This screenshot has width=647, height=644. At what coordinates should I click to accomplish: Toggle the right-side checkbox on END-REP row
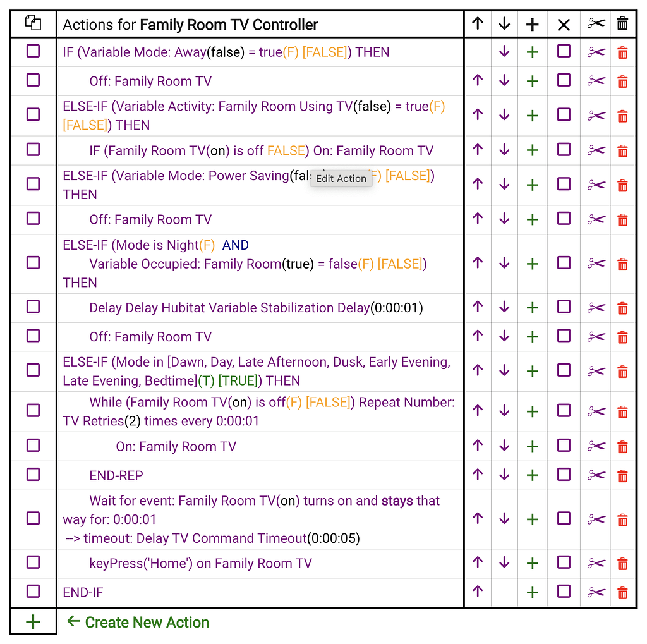coord(564,475)
